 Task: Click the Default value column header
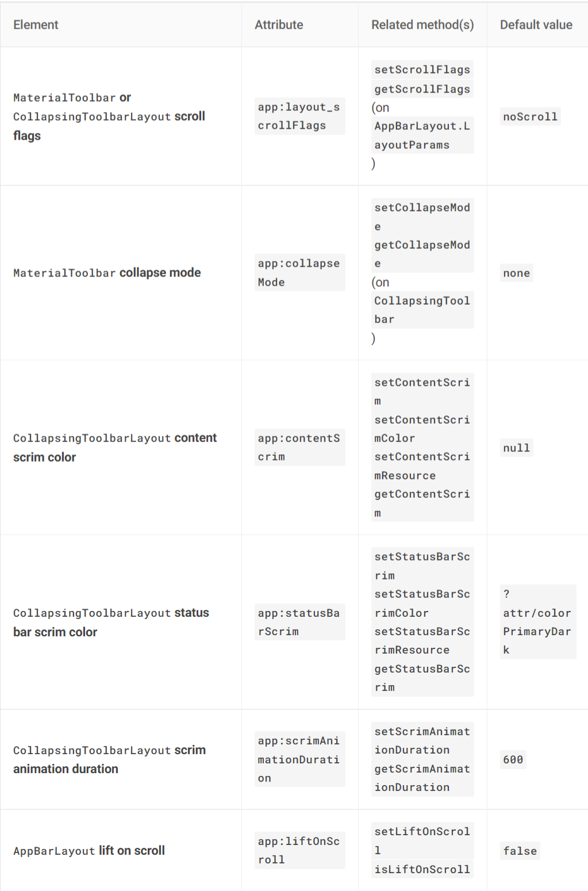point(536,25)
